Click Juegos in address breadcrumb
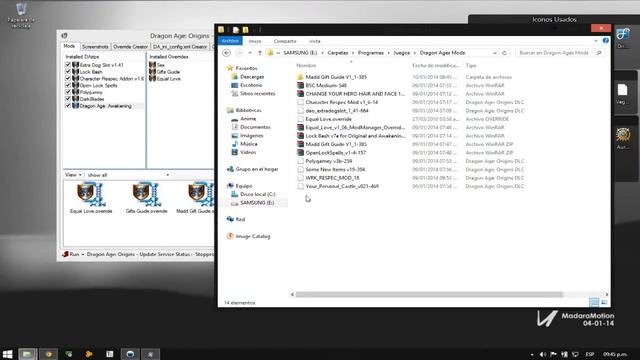Screen dimensions: 640x360 [402, 53]
